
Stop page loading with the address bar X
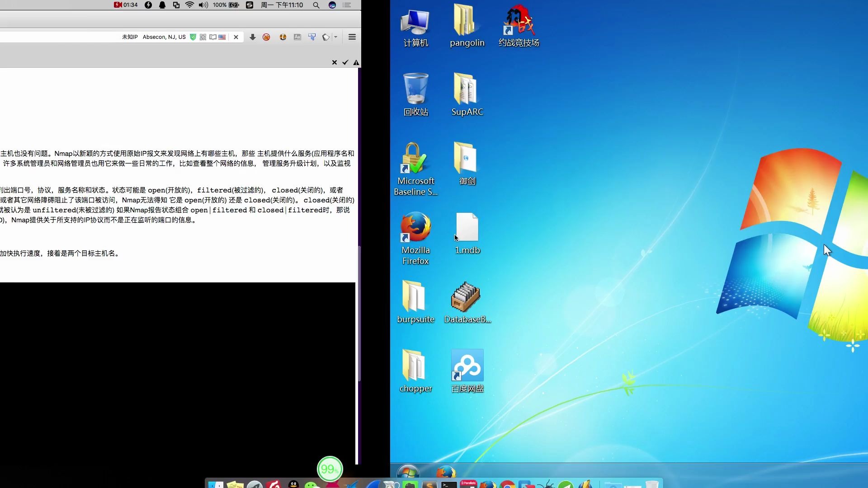coord(236,37)
